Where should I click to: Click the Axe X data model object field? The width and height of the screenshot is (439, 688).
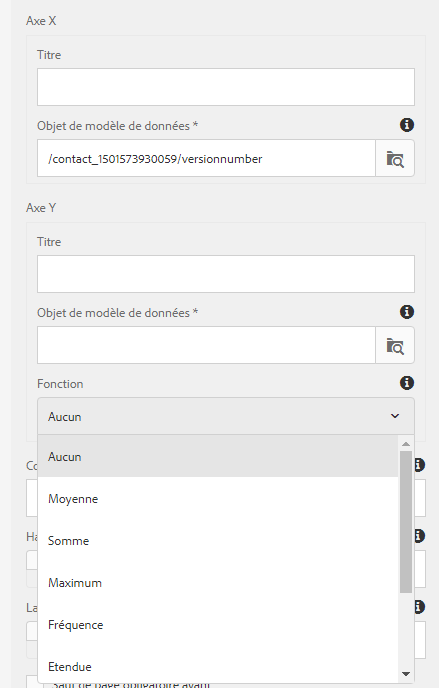[x=206, y=158]
